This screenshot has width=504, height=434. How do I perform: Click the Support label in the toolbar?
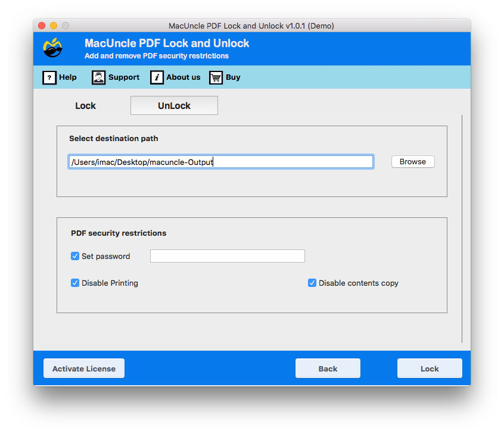click(123, 77)
